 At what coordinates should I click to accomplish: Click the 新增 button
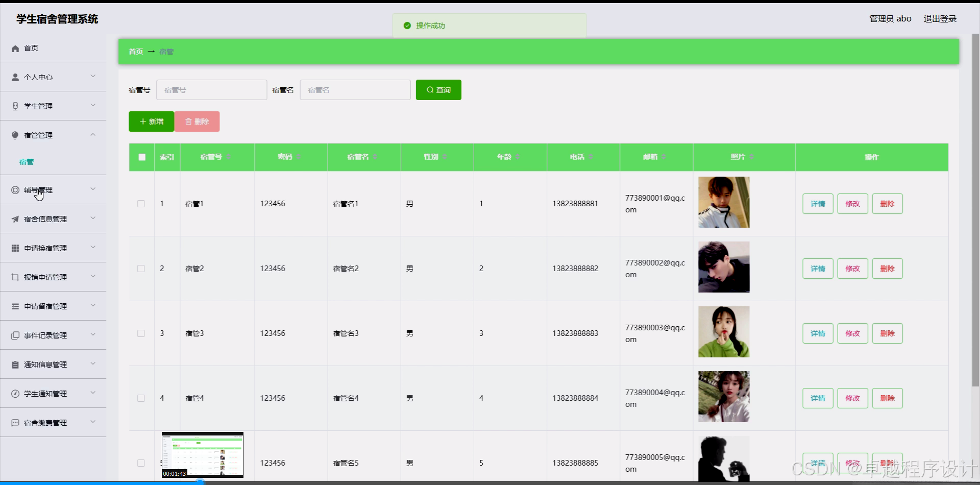151,122
